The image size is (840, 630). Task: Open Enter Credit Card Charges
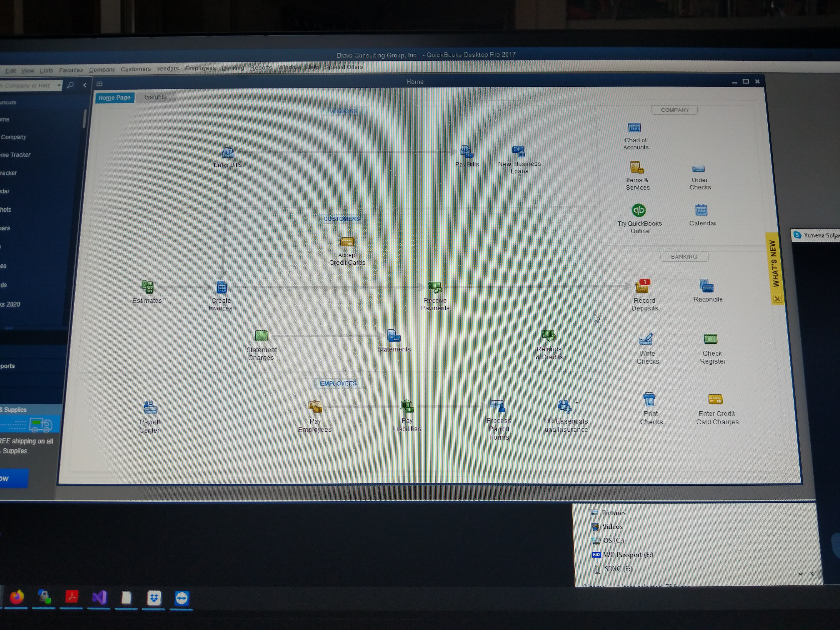[x=715, y=400]
